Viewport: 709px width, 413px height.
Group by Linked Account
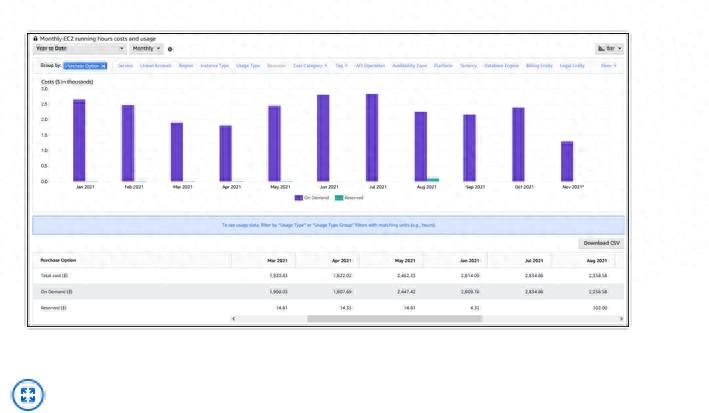(x=156, y=66)
